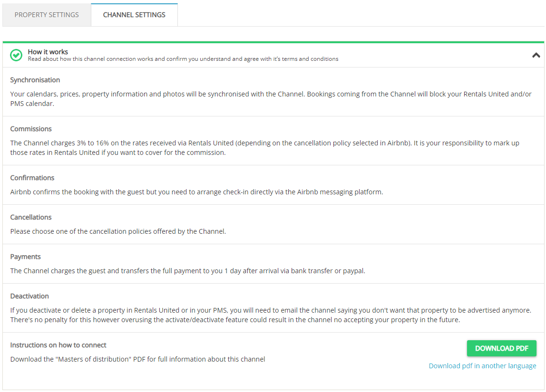
Task: Click the Airbnb confirms the booking paragraph
Action: click(196, 192)
